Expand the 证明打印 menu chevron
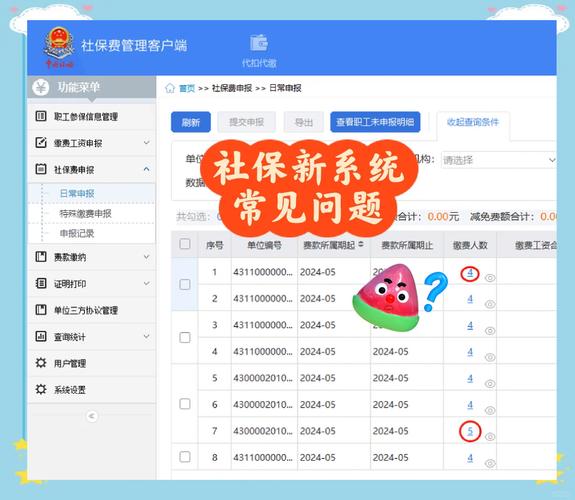 (146, 283)
